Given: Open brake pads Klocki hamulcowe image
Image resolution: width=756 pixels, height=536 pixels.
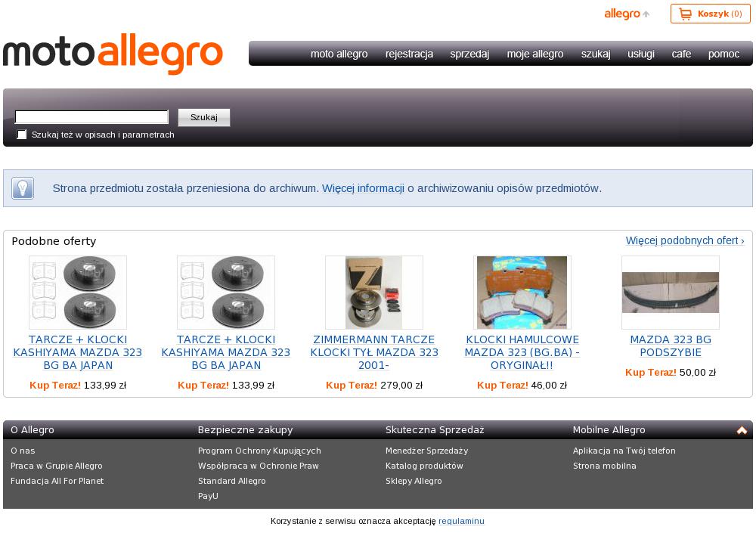Looking at the screenshot, I should pyautogui.click(x=522, y=293).
